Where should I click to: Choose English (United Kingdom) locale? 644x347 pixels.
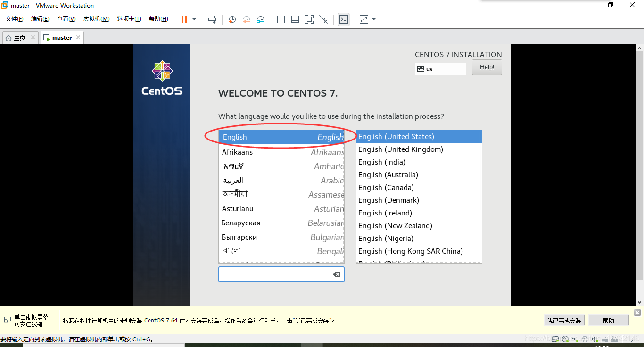tap(419, 149)
